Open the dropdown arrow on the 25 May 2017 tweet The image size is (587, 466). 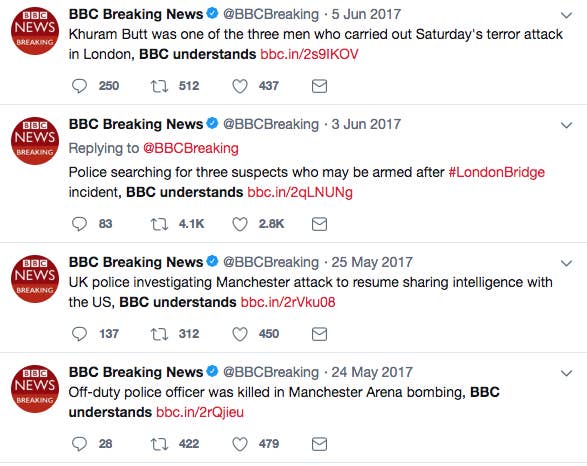pyautogui.click(x=566, y=263)
